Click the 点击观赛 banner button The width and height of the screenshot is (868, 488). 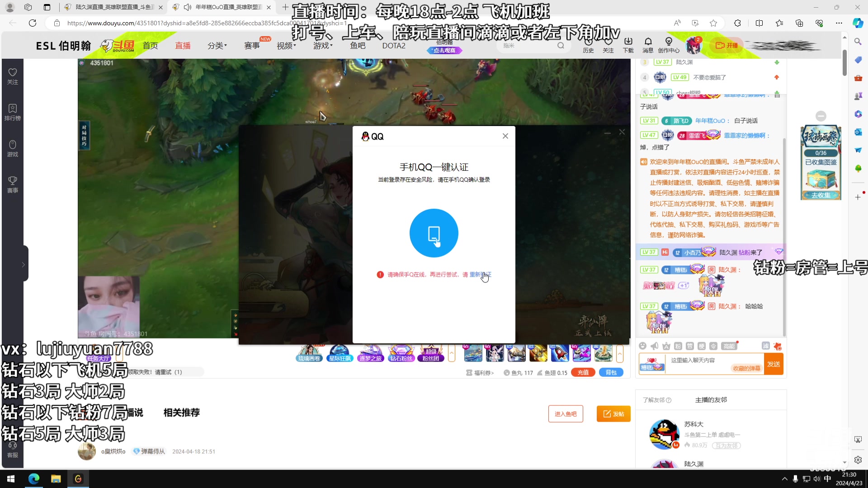pyautogui.click(x=444, y=51)
